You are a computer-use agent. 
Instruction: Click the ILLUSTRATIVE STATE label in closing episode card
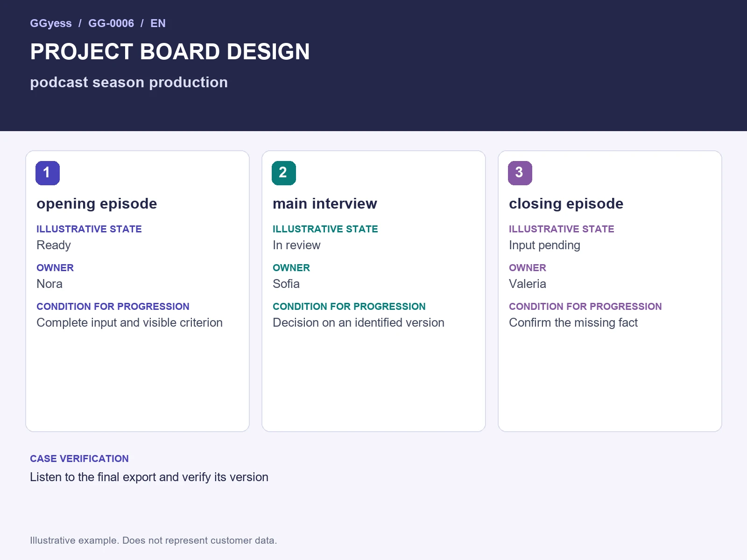click(x=562, y=229)
